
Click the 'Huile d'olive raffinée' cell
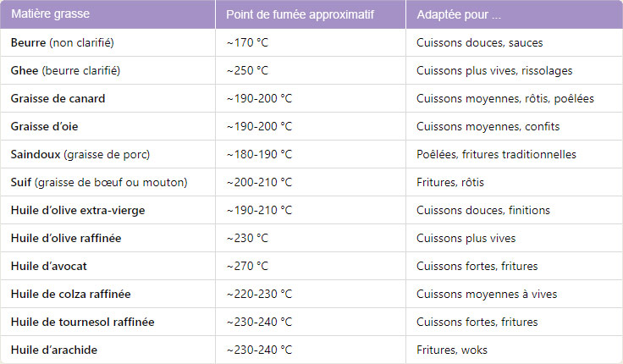click(66, 238)
